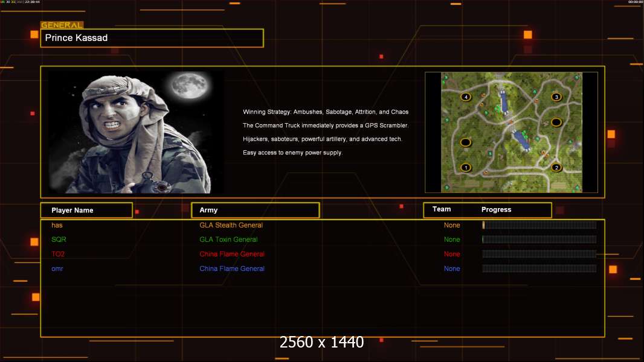644x362 pixels.
Task: Click the Army column header
Action: (x=256, y=211)
